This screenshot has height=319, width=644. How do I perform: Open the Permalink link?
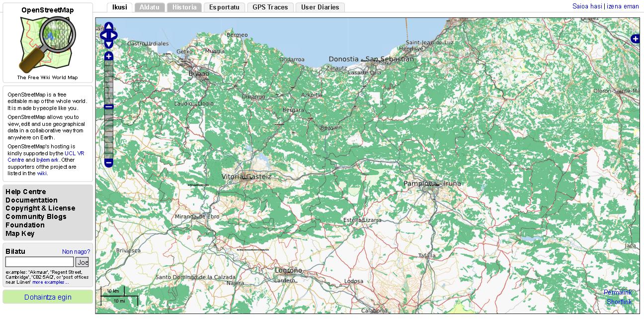point(618,293)
